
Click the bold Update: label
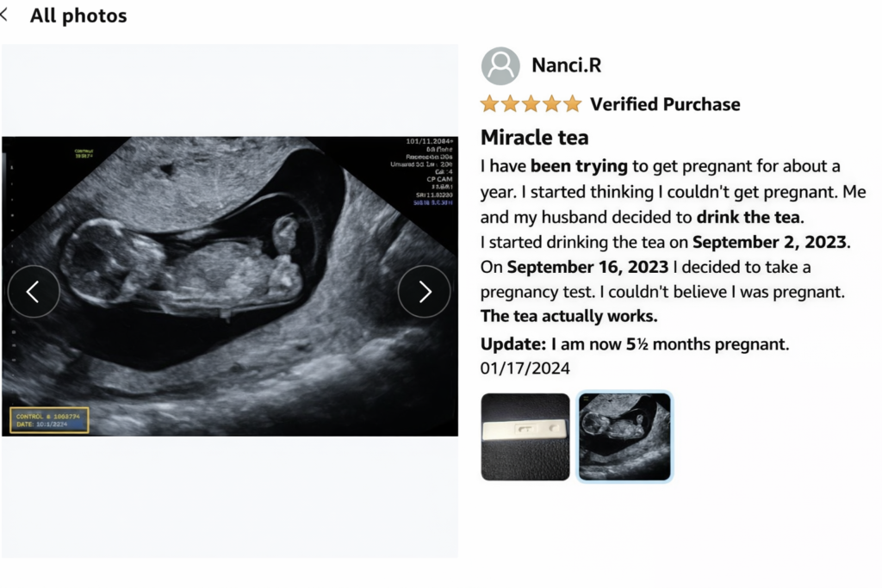pos(512,344)
